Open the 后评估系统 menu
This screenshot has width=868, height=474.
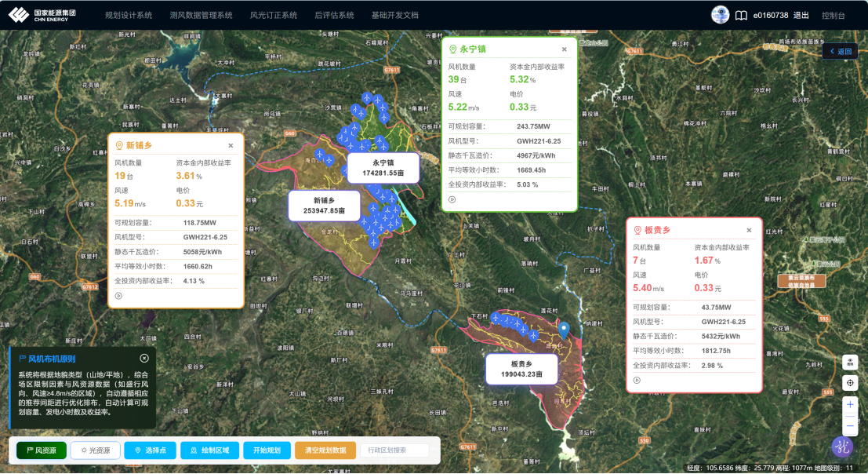click(334, 16)
